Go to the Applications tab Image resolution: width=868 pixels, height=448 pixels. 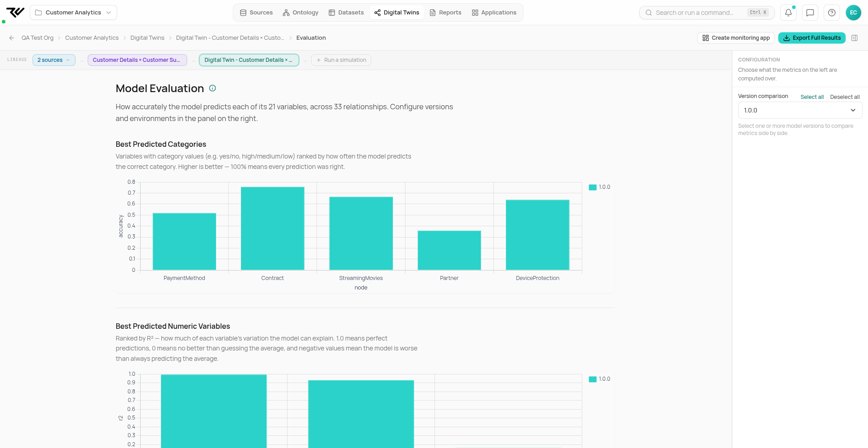click(x=494, y=13)
